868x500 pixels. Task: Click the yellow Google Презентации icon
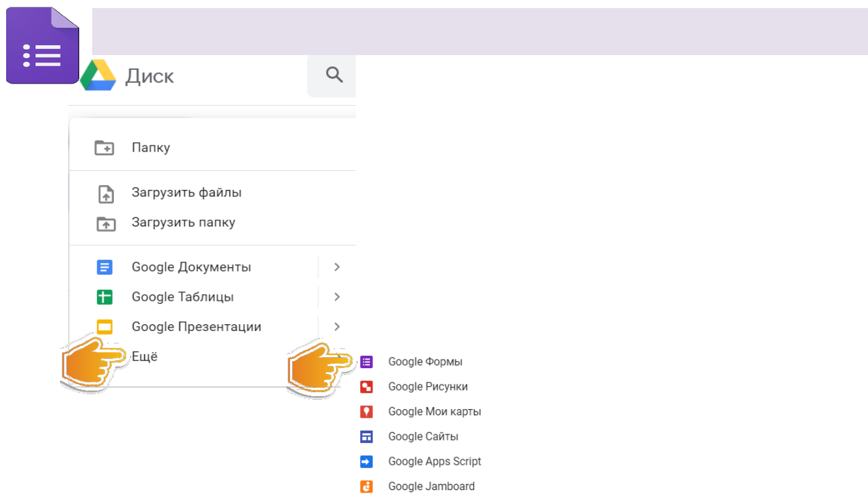coord(105,327)
